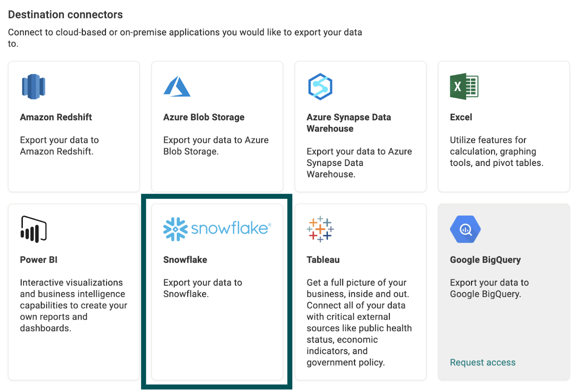Click the Tableau colorful plus-signs logo
Viewport: 581px width, 392px height.
point(320,229)
